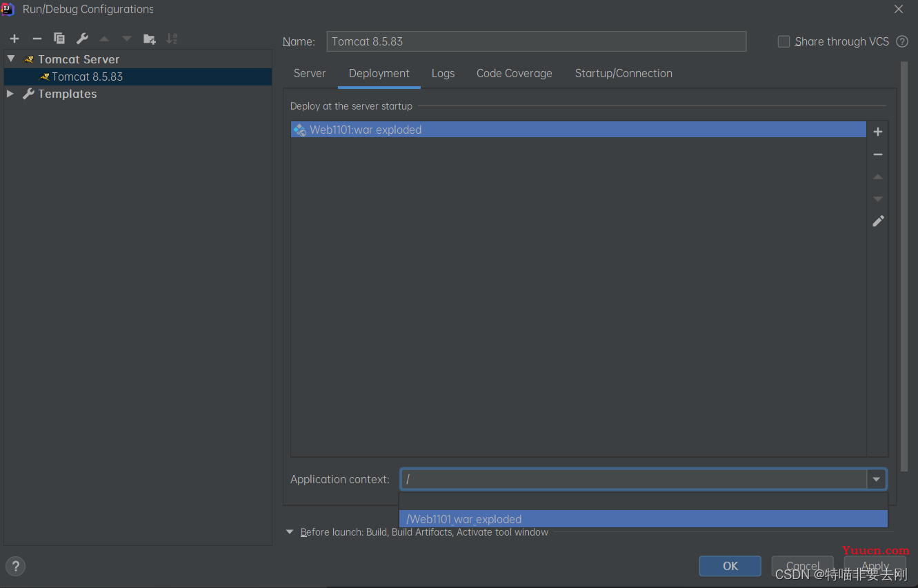
Task: Move deployment artifact down
Action: tap(878, 199)
